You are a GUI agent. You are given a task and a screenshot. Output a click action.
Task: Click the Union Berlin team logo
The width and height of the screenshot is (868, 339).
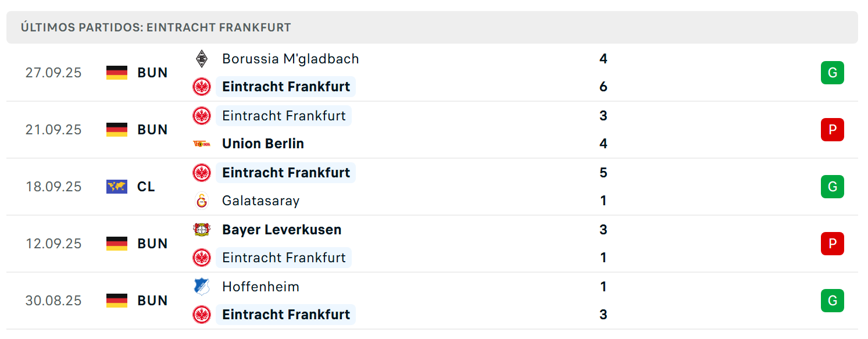(x=202, y=144)
